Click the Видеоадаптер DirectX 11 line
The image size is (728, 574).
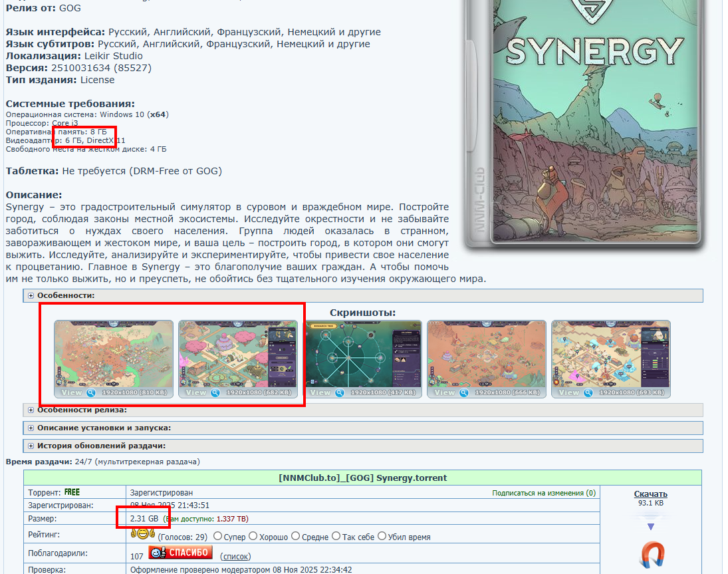coord(65,140)
